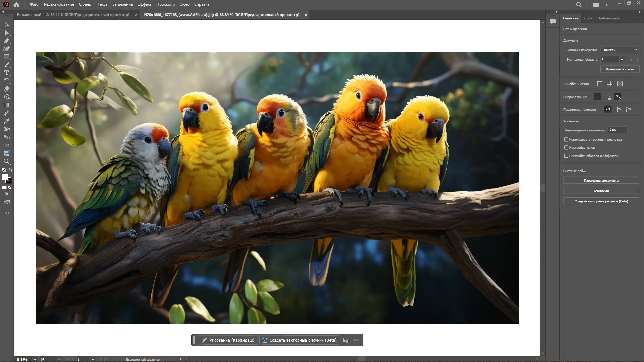
Task: Switch to the Слои tab
Action: pyautogui.click(x=588, y=18)
